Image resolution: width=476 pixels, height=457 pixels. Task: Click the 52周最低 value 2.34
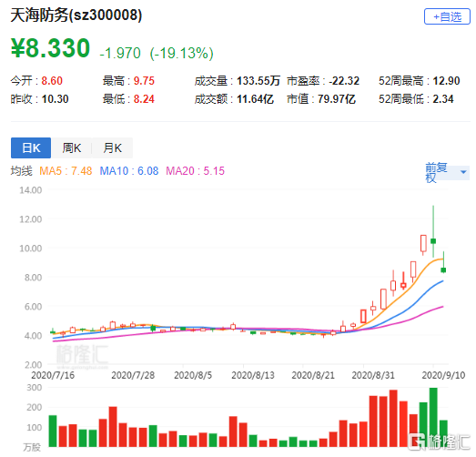point(443,99)
